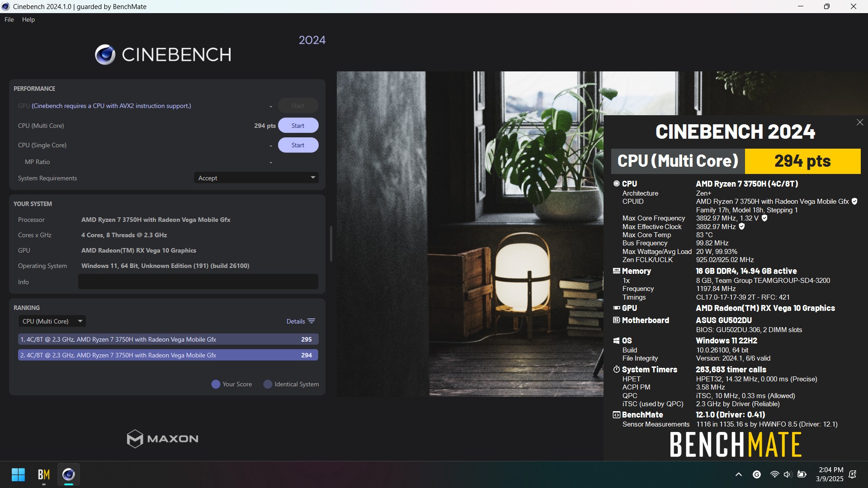Click the CPU chip icon in BenchMate panel
The image size is (868, 488).
click(x=616, y=183)
